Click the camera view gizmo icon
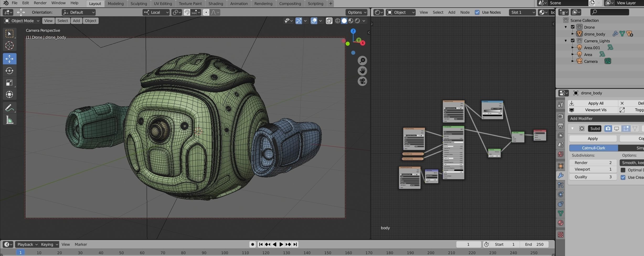Viewport: 644px width, 256px height. point(363,81)
